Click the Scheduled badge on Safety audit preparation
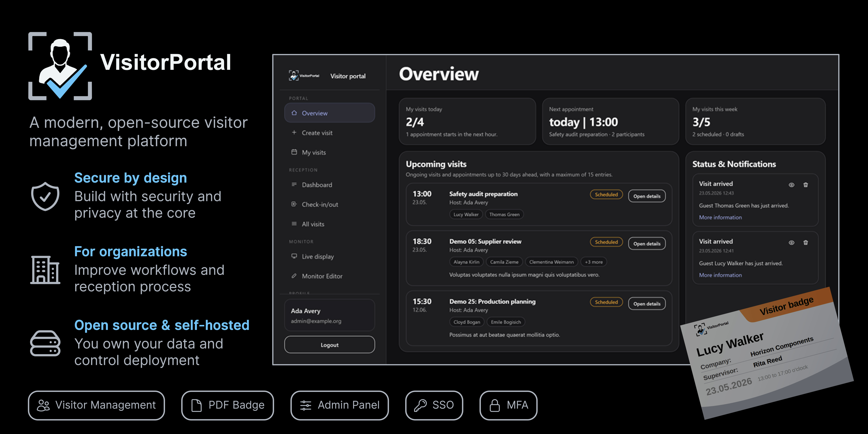The image size is (868, 434). (606, 194)
